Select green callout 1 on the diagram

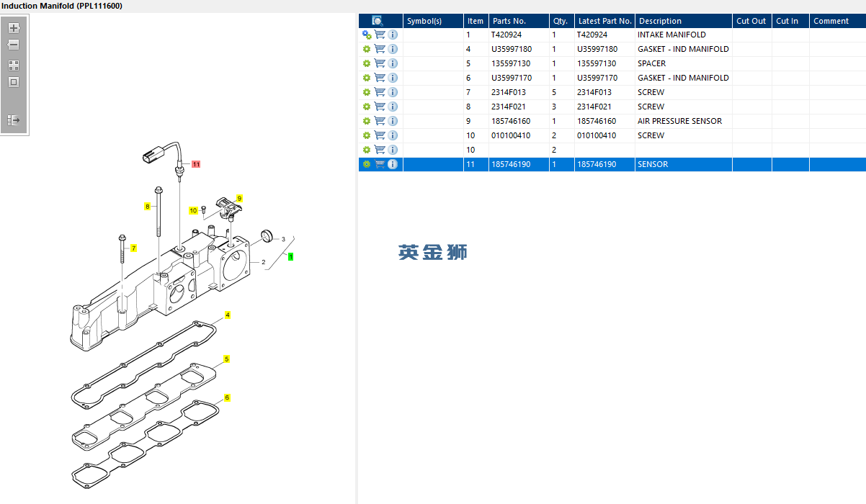pyautogui.click(x=291, y=256)
